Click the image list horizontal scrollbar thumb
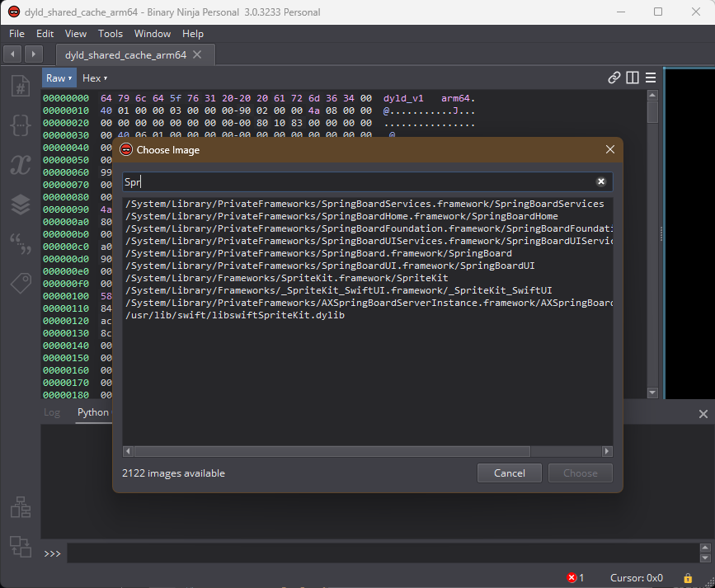The height and width of the screenshot is (588, 715). point(332,451)
